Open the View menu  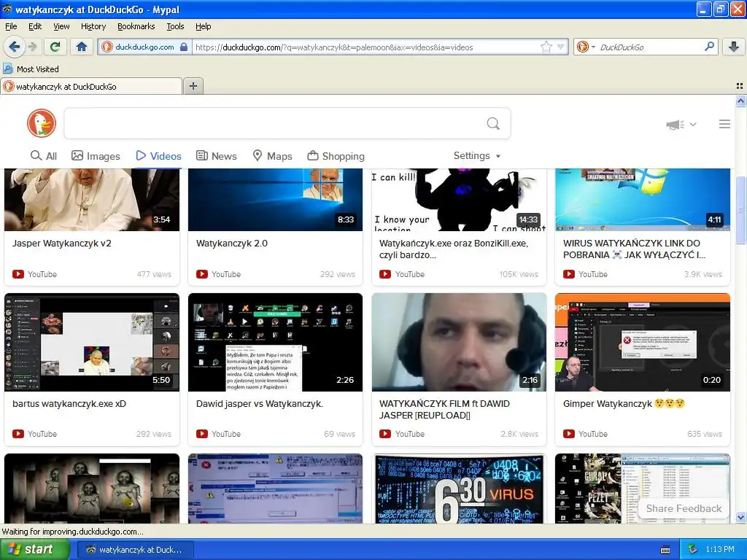click(61, 26)
